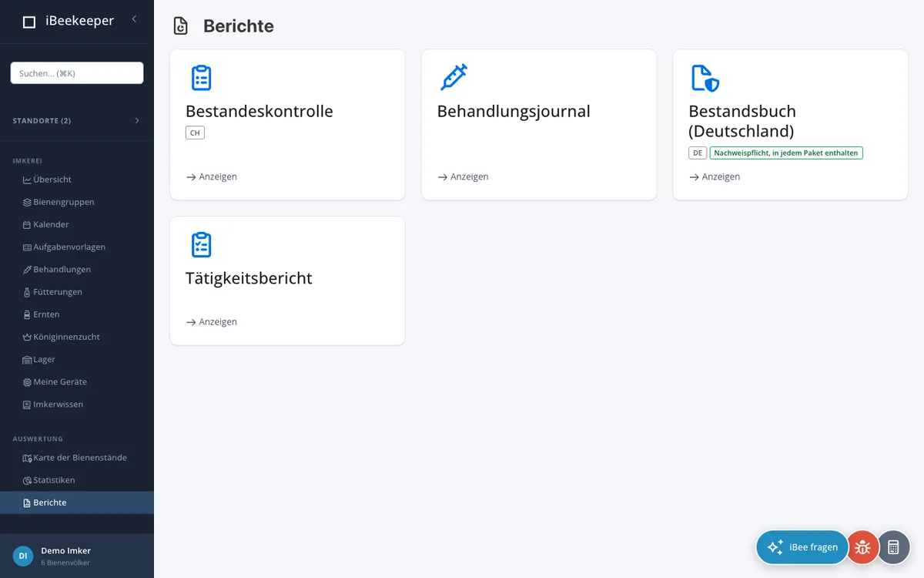Click the Kalender calendar icon
This screenshot has width=924, height=578.
(27, 225)
